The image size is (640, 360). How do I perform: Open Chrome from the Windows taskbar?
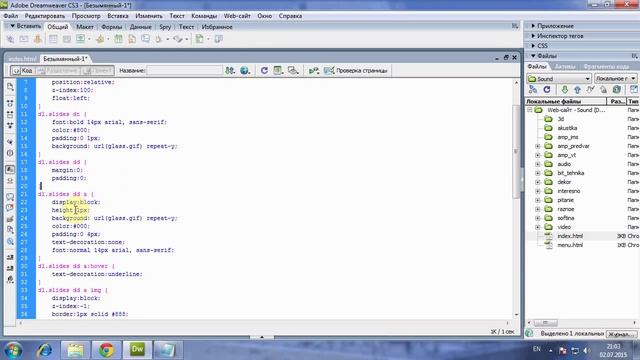point(106,350)
